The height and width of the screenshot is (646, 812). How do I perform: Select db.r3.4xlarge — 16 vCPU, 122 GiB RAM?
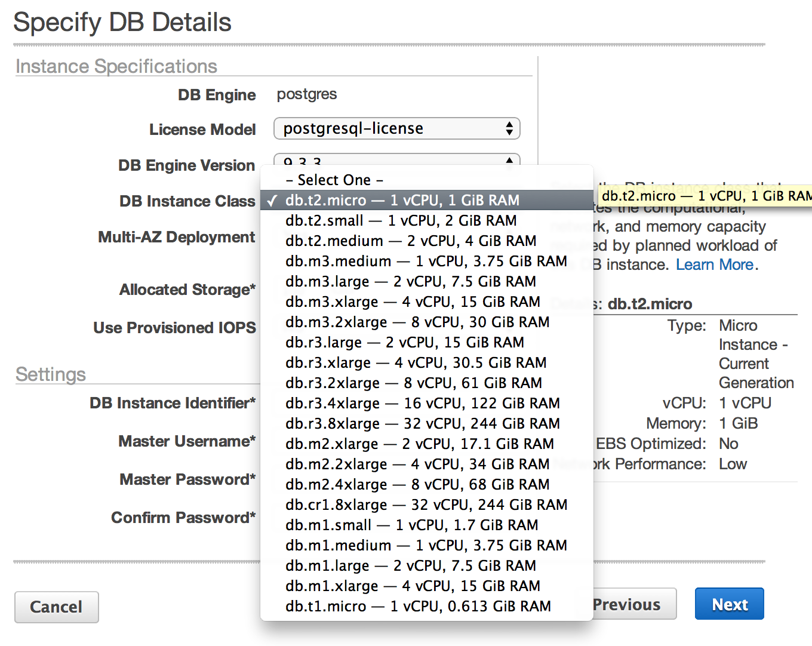tap(426, 403)
